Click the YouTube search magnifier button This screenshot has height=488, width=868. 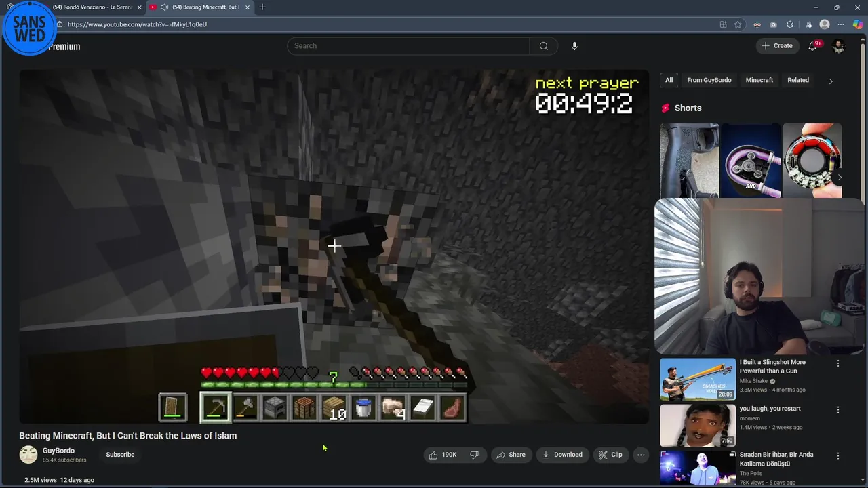click(543, 46)
